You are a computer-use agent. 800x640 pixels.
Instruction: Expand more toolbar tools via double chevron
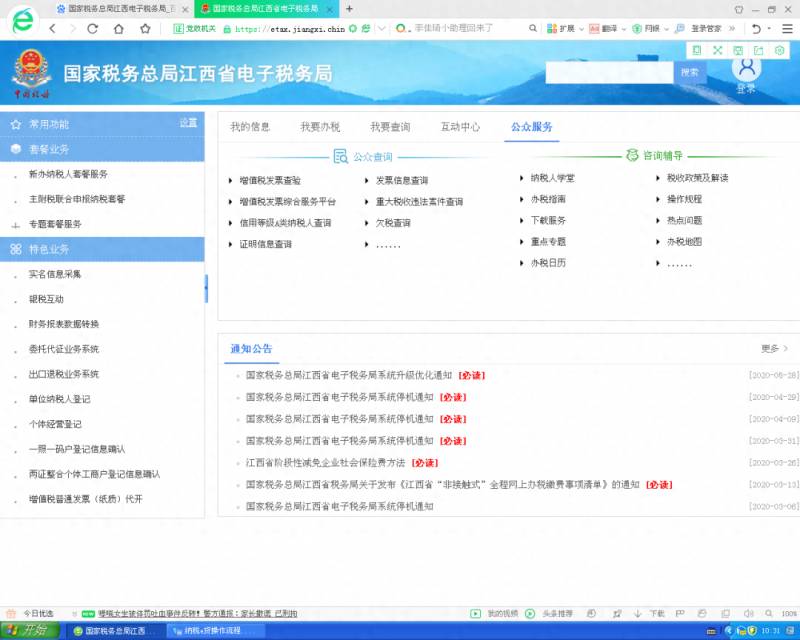pyautogui.click(x=732, y=29)
